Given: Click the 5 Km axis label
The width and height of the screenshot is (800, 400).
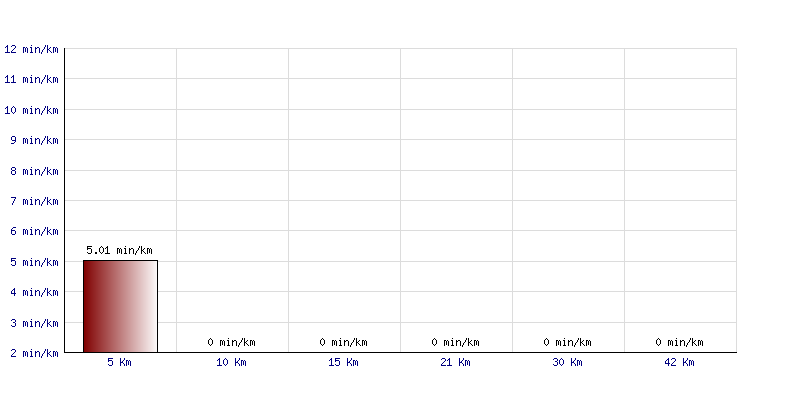Looking at the screenshot, I should pos(119,362).
